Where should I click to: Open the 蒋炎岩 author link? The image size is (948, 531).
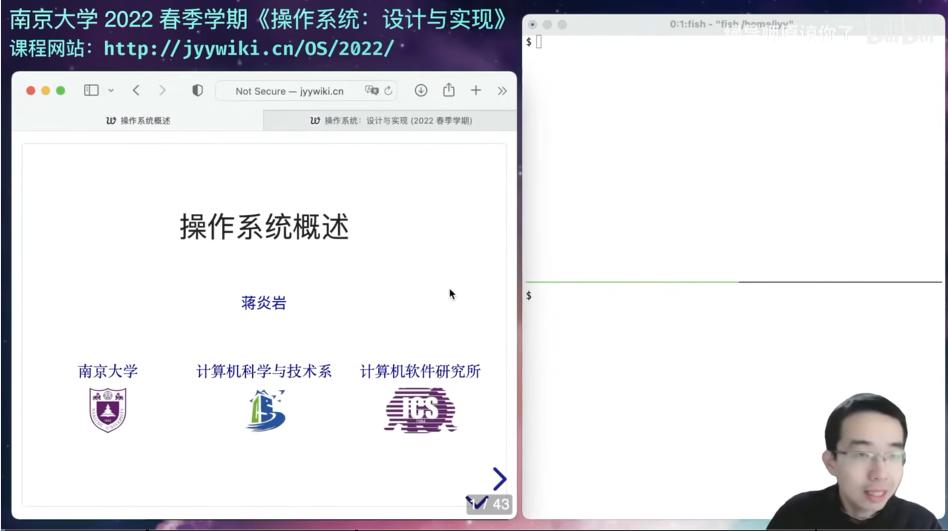264,302
